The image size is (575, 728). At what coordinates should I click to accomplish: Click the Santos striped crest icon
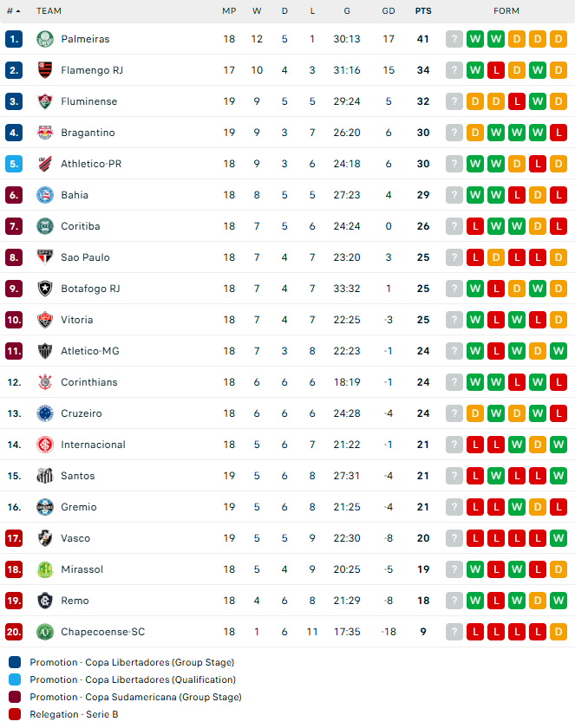coord(45,476)
